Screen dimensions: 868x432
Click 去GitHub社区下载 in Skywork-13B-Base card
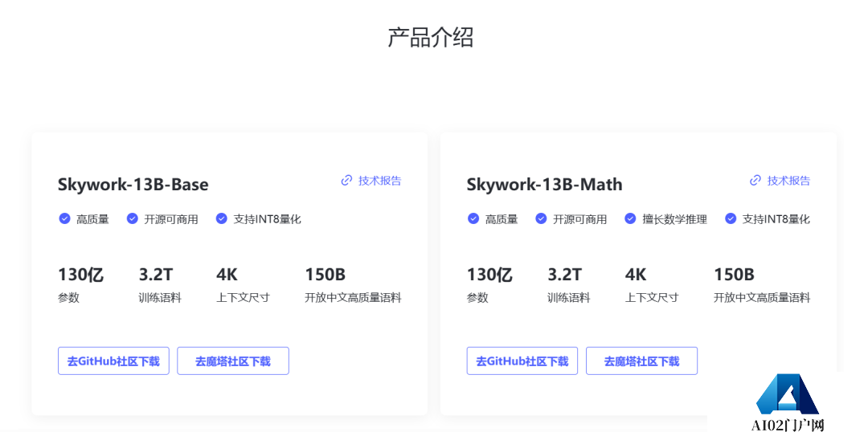pos(113,361)
